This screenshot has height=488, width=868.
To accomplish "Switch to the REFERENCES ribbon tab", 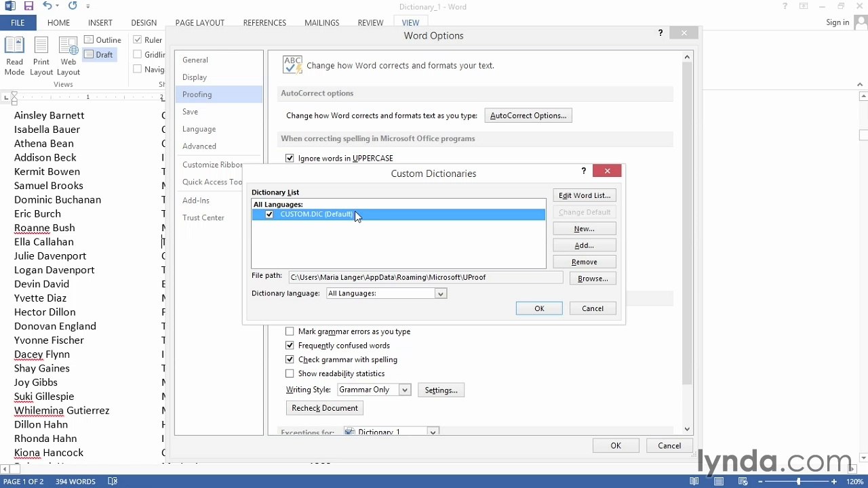I will (264, 23).
